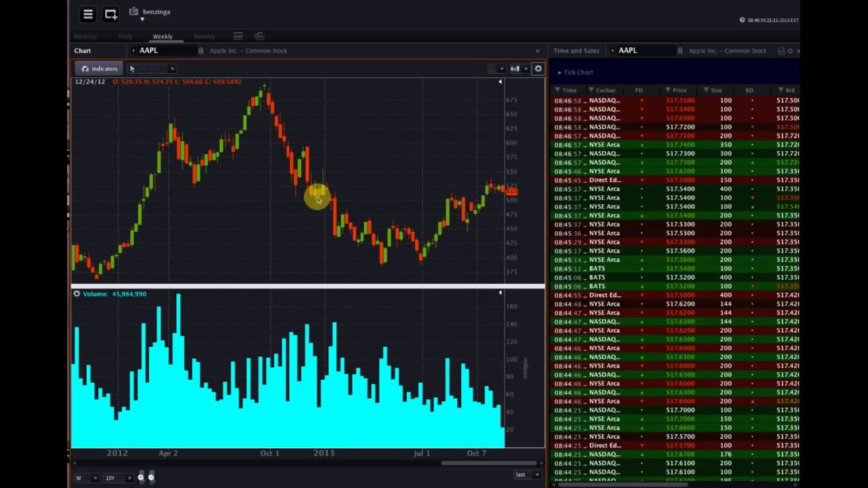Open chart settings gear

(x=538, y=68)
